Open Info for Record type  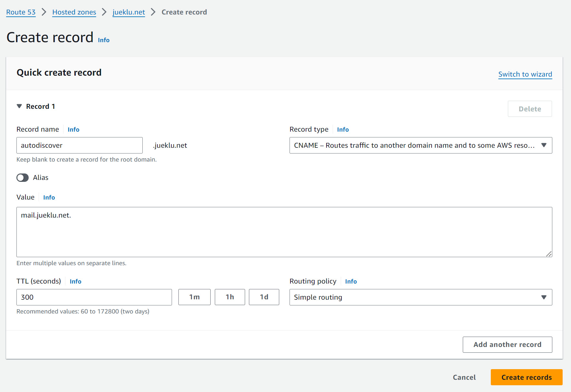(343, 130)
